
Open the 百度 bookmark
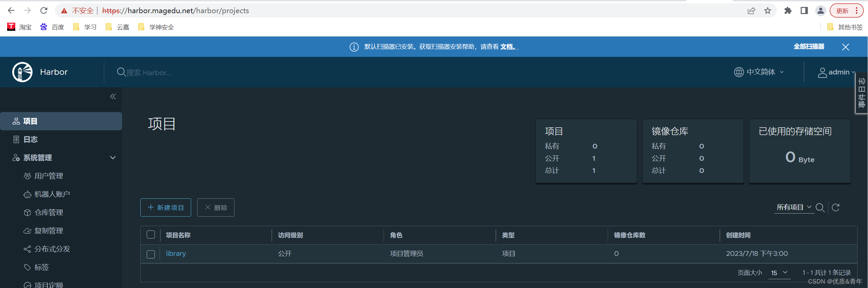pos(52,27)
